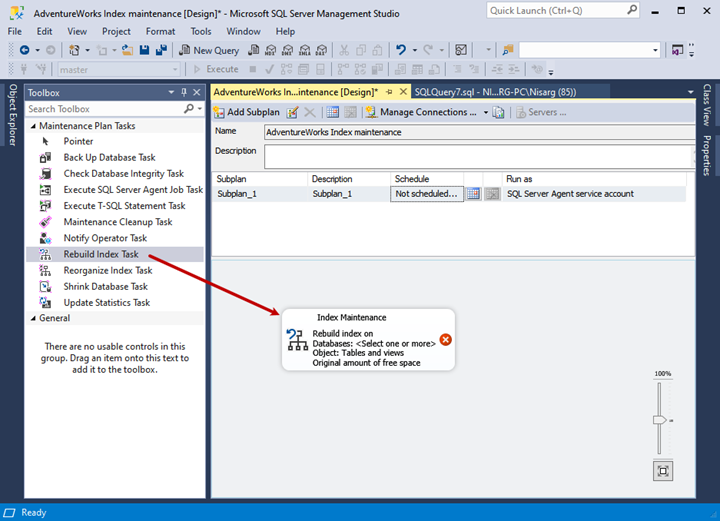Open the Project menu
Viewport: 720px width, 521px height.
click(116, 31)
